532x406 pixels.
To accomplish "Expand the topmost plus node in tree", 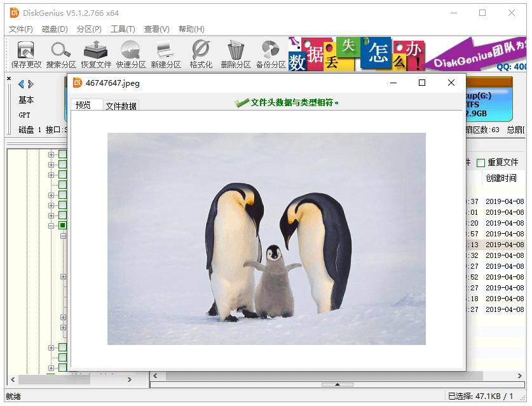I will (51, 154).
